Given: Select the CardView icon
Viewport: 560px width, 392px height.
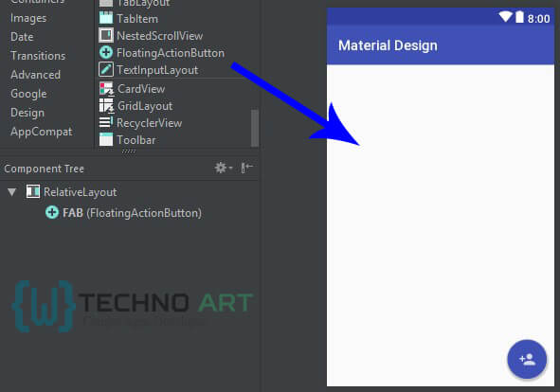Looking at the screenshot, I should click(106, 89).
